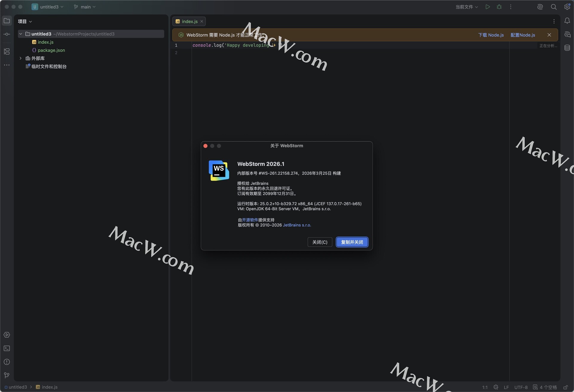This screenshot has width=574, height=392.
Task: Expand the 外部库 tree node
Action: [21, 58]
